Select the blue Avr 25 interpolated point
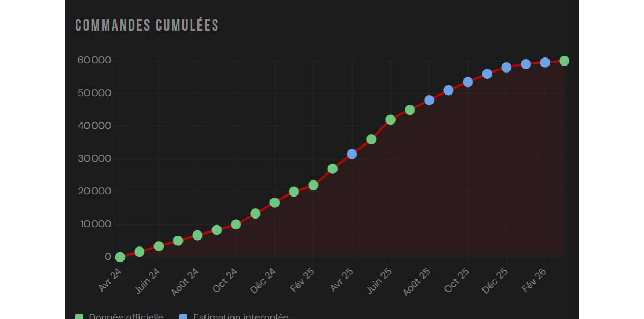The width and height of the screenshot is (644, 319). [x=352, y=154]
